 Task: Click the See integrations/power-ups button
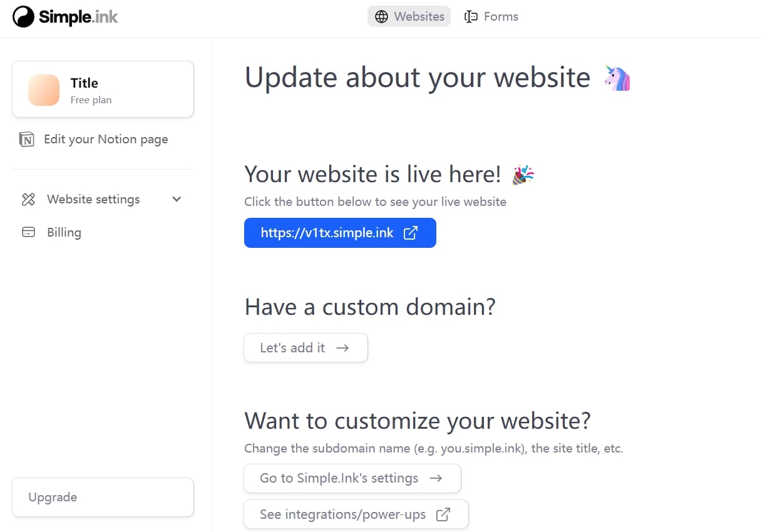pyautogui.click(x=343, y=514)
